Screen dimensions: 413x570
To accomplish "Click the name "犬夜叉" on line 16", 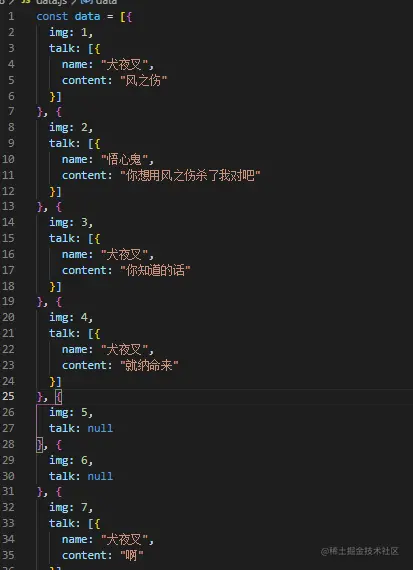I will [124, 254].
